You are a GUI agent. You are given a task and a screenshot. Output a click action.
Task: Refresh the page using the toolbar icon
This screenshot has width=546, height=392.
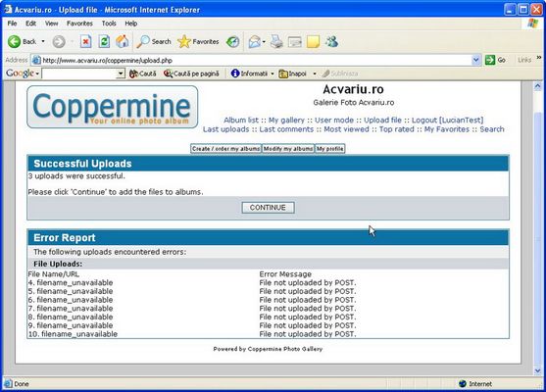pyautogui.click(x=104, y=42)
